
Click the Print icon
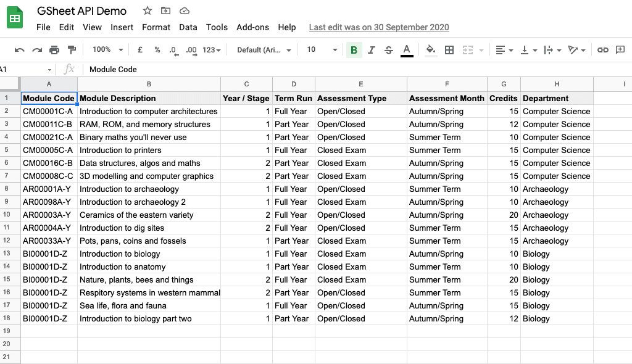pyautogui.click(x=54, y=50)
